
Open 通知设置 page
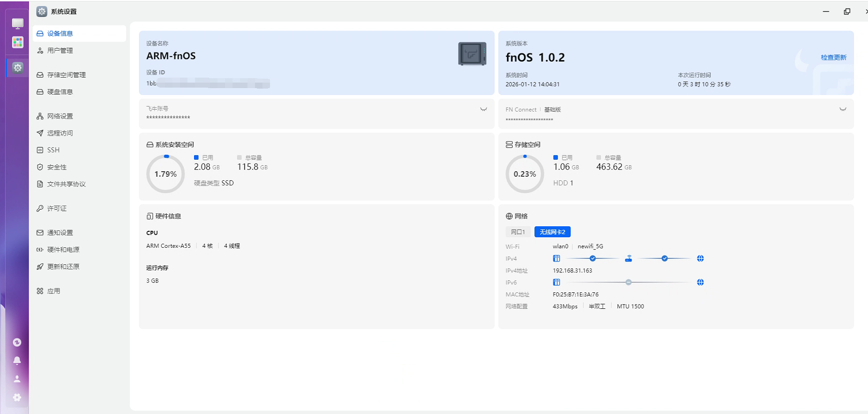point(79,233)
